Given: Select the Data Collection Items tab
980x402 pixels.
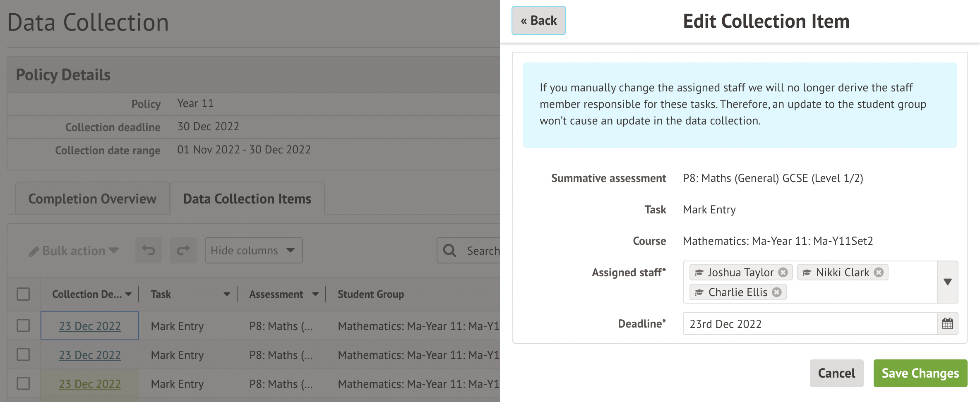Looking at the screenshot, I should [247, 199].
